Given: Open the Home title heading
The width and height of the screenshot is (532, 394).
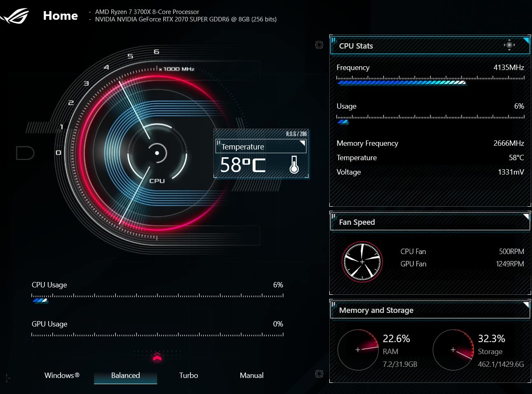Looking at the screenshot, I should click(x=60, y=16).
